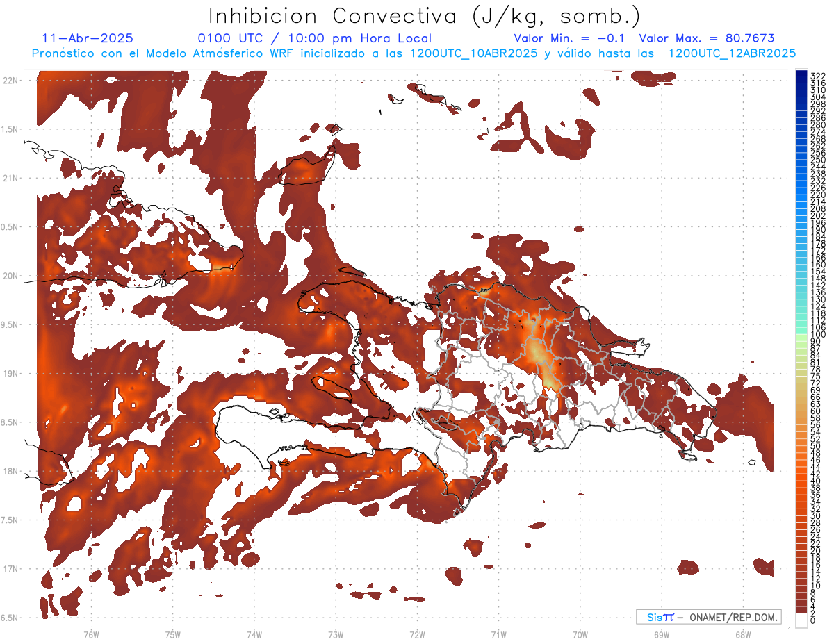Click the '70W' longitude label
The height and width of the screenshot is (644, 834).
point(580,634)
